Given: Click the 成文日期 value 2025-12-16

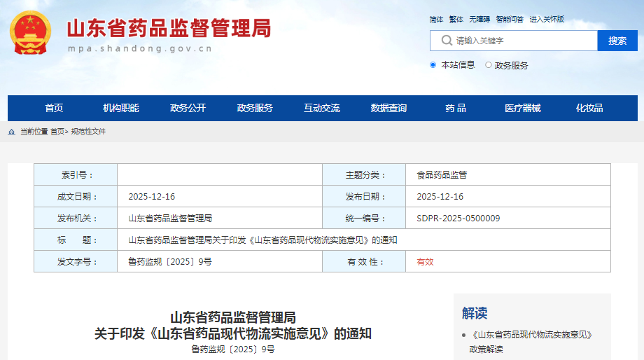Looking at the screenshot, I should [152, 196].
